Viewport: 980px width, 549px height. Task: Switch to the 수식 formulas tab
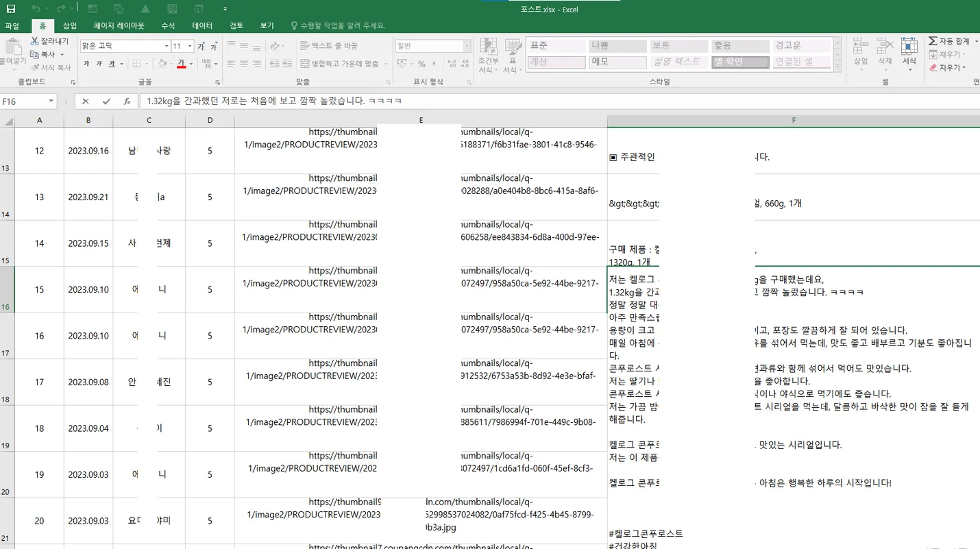point(168,25)
